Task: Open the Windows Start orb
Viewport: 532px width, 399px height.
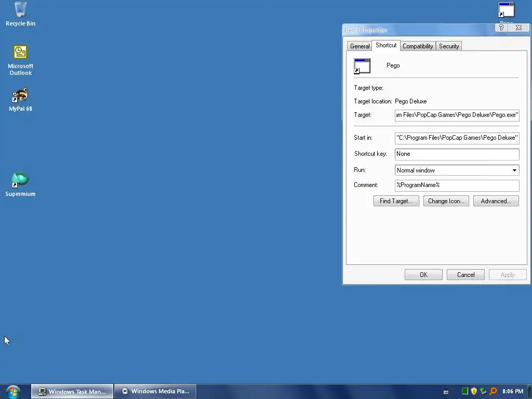Action: [13, 392]
